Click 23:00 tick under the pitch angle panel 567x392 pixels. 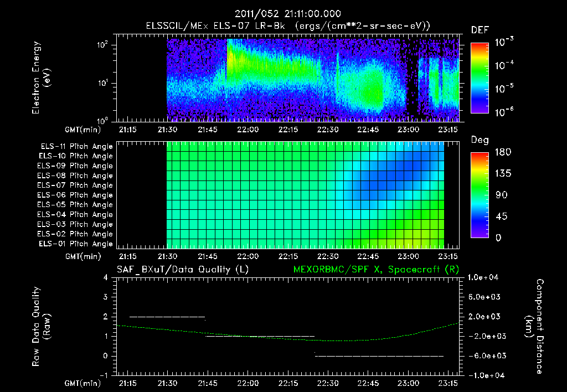[x=408, y=256]
